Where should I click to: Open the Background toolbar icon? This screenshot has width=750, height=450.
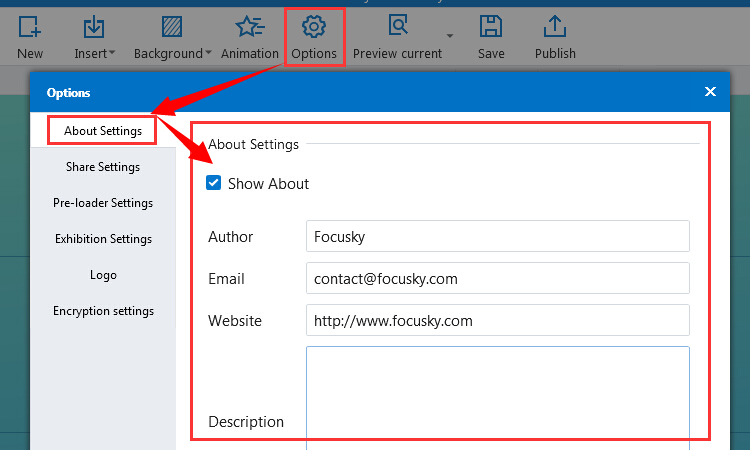(x=172, y=27)
